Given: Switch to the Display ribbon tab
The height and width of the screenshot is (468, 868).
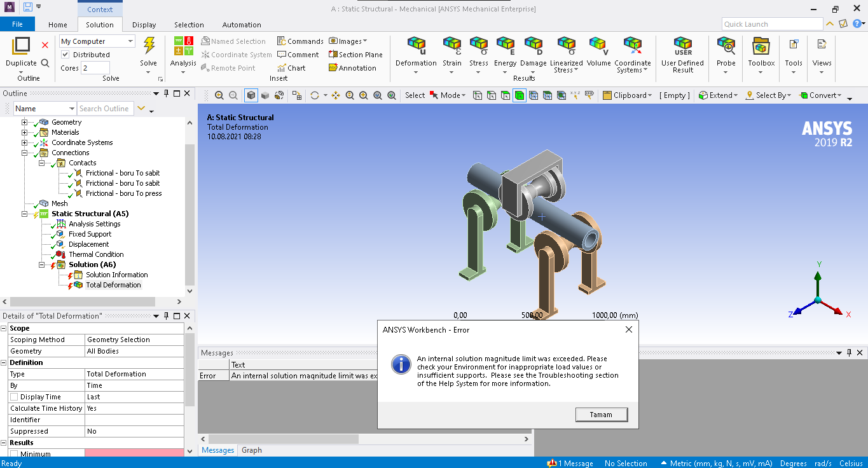Looking at the screenshot, I should [x=144, y=25].
